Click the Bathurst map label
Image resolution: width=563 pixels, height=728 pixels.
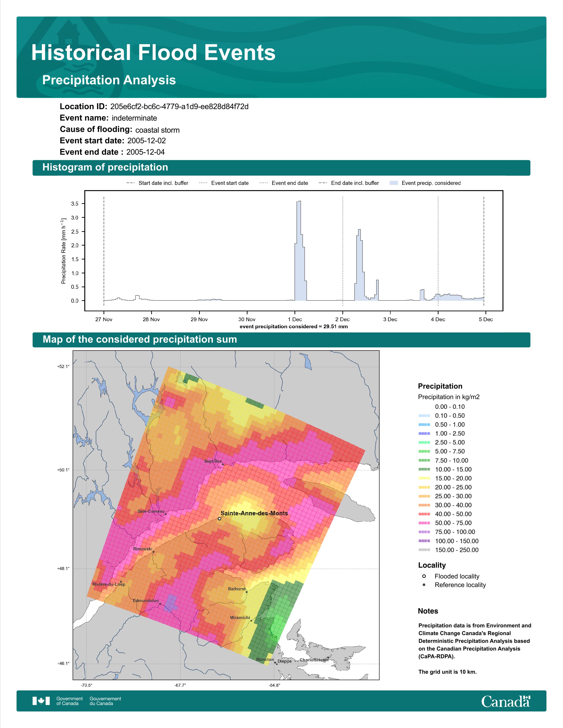pyautogui.click(x=237, y=589)
